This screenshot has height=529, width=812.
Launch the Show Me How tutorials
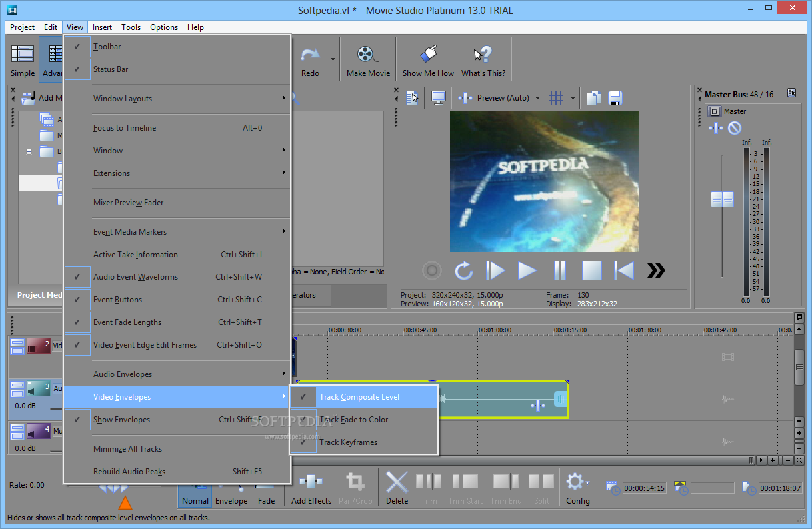[428, 61]
